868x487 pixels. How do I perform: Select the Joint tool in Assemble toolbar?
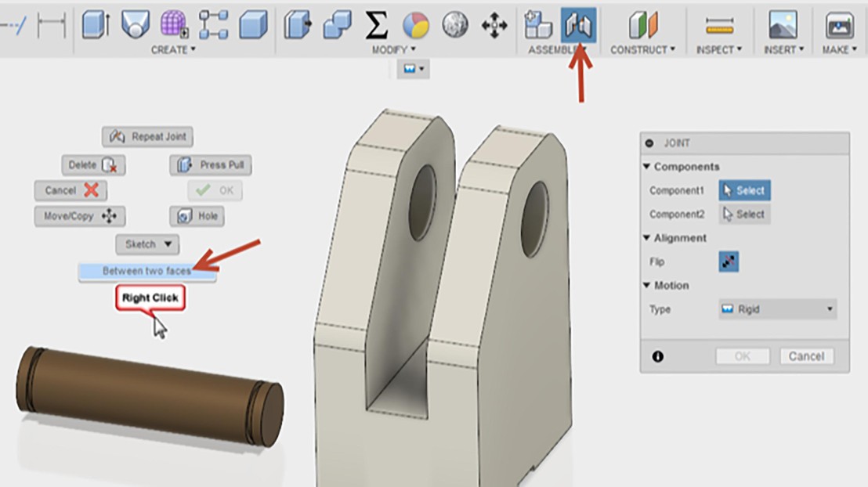pyautogui.click(x=578, y=25)
